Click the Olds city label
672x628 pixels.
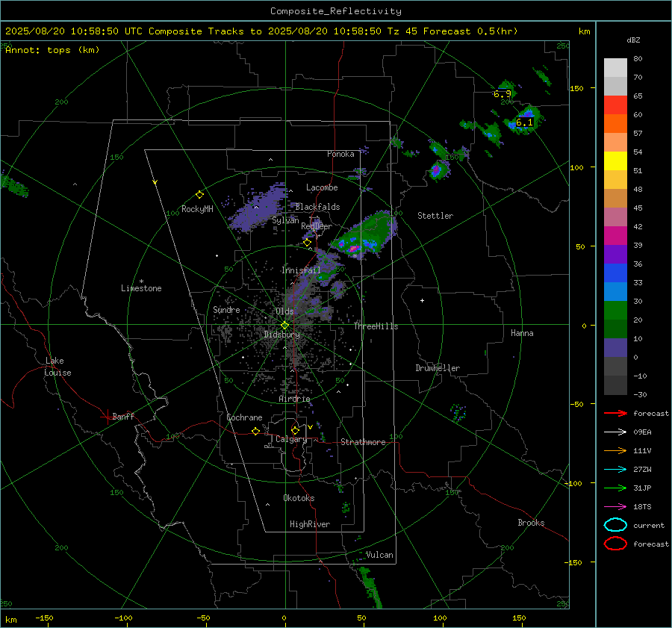(x=285, y=311)
